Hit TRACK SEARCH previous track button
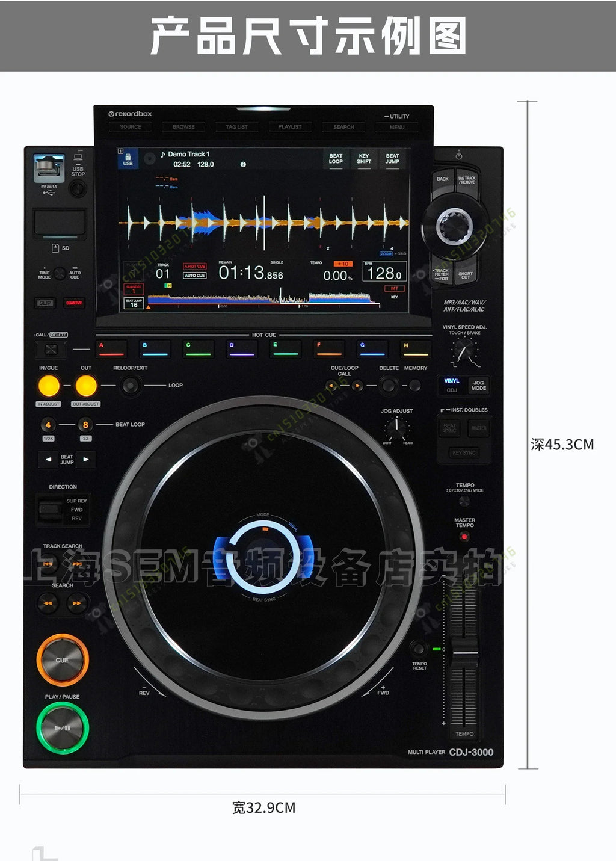Screen dimensions: 616x861 tap(48, 564)
